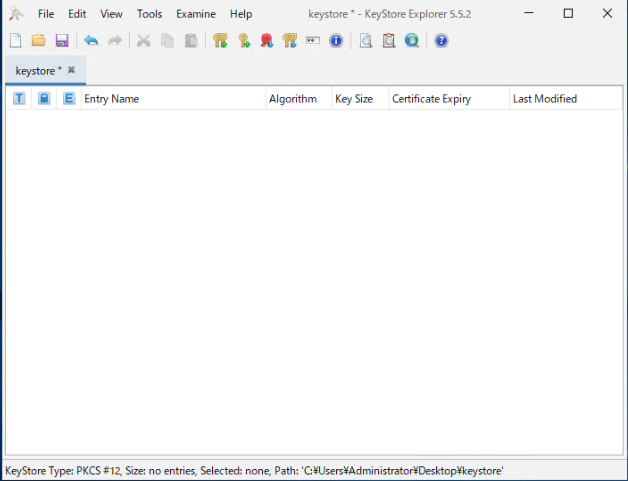
Task: Click the New KeyStore toolbar icon
Action: coord(16,40)
